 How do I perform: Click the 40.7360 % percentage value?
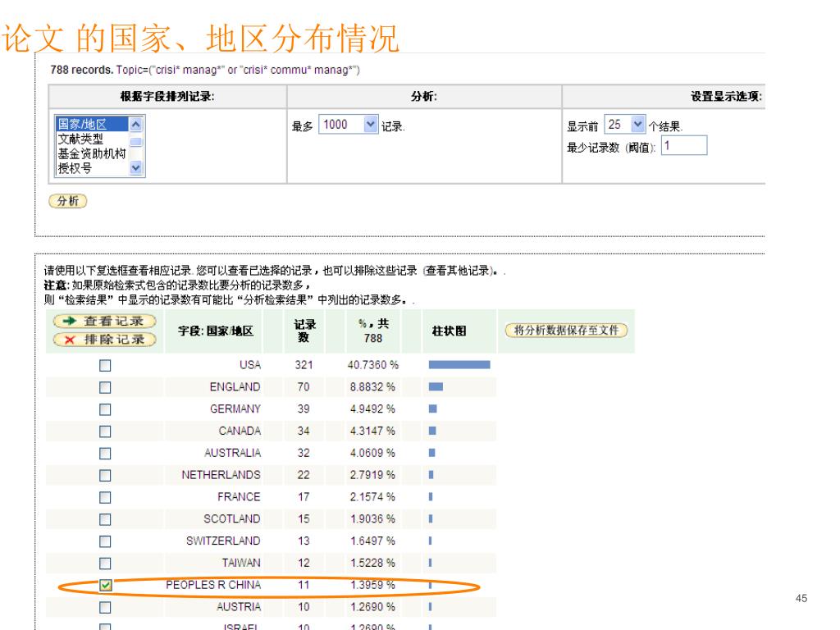373,365
